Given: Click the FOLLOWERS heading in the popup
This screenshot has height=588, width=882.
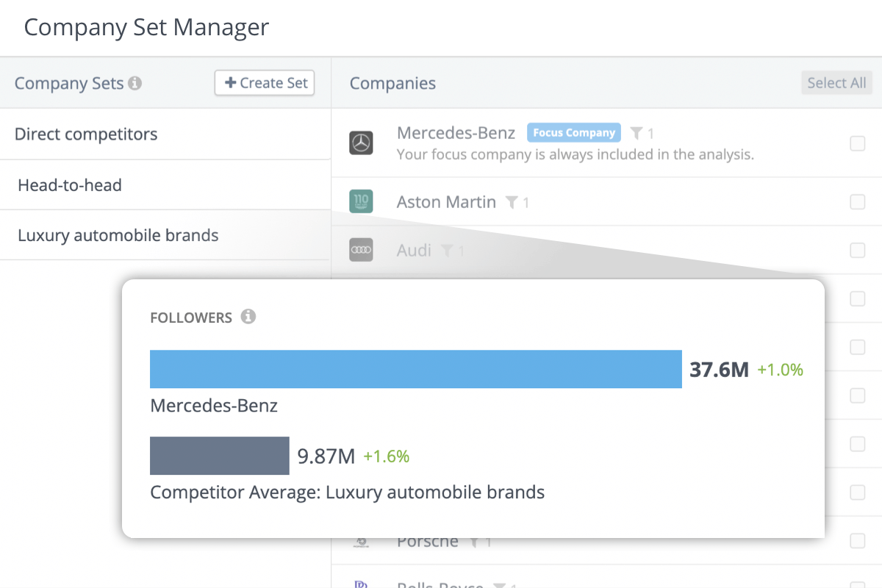Looking at the screenshot, I should click(x=191, y=318).
